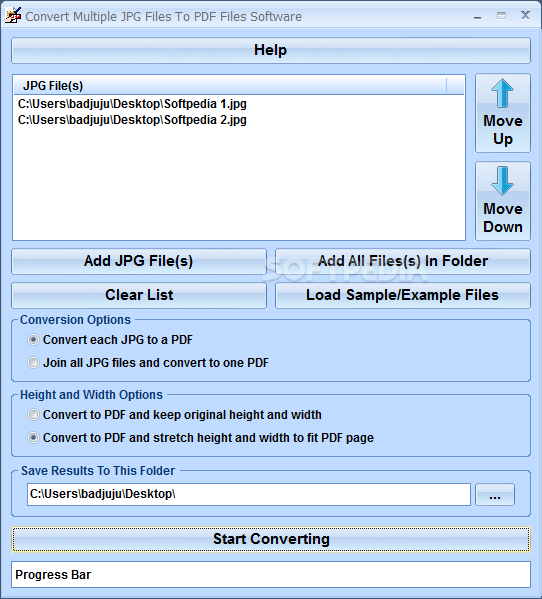The width and height of the screenshot is (542, 599).
Task: Click the Move Down arrow button
Action: click(x=503, y=201)
